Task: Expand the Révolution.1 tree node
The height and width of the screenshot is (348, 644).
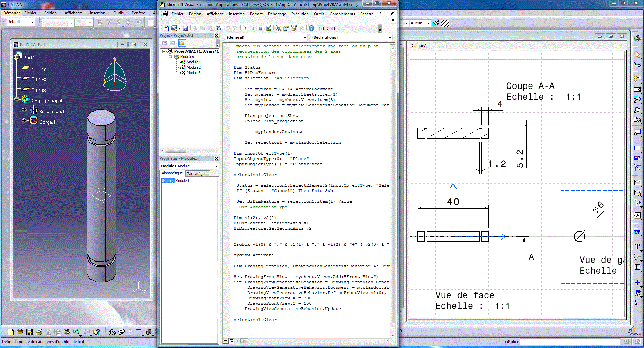Action: click(24, 110)
